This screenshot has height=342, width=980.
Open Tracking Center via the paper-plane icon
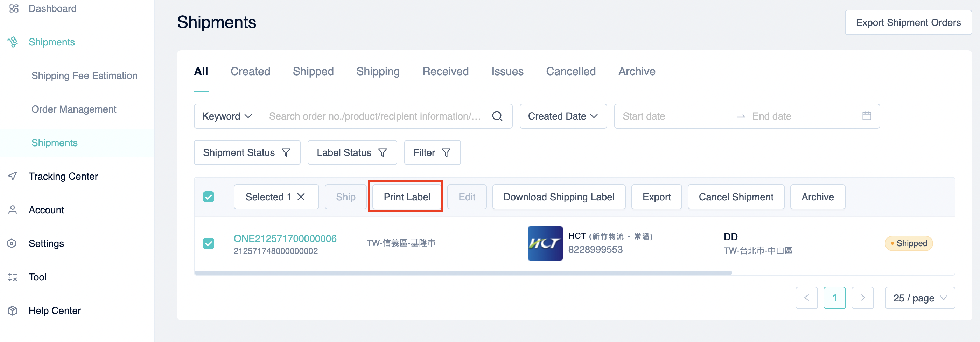[13, 176]
